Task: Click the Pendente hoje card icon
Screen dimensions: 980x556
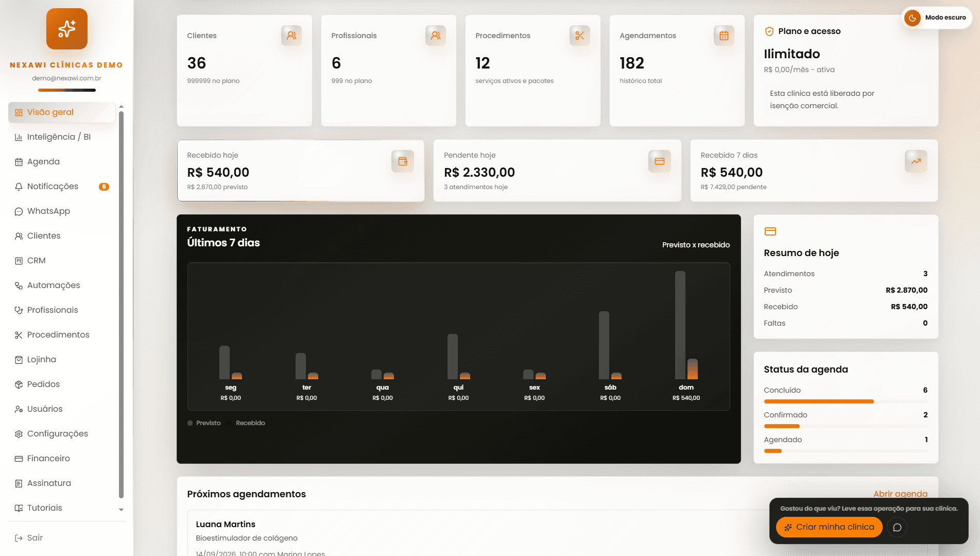Action: click(x=660, y=161)
